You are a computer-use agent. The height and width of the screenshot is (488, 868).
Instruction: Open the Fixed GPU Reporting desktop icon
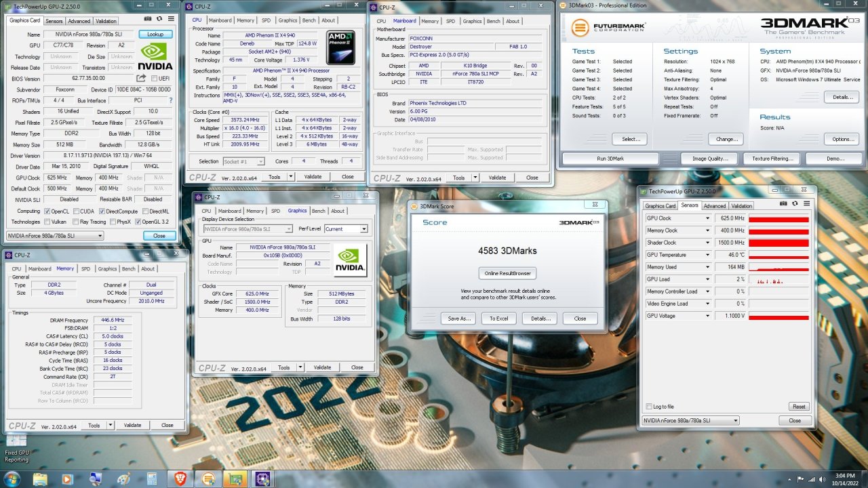coord(16,442)
